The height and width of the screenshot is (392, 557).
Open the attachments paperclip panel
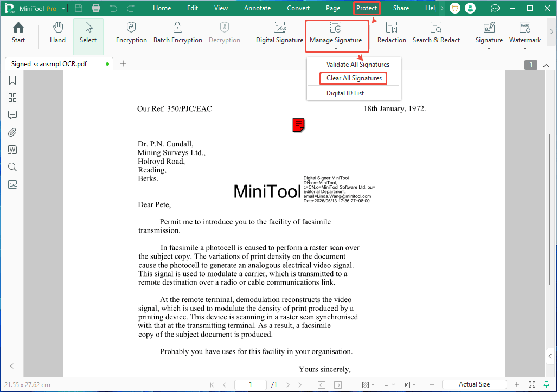tap(12, 132)
